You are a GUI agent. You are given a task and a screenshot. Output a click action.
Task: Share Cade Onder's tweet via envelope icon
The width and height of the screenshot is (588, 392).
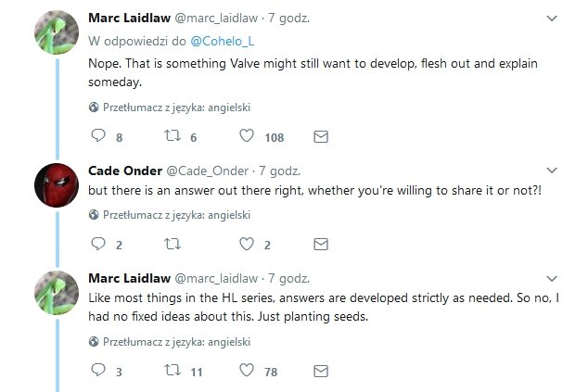(x=321, y=245)
